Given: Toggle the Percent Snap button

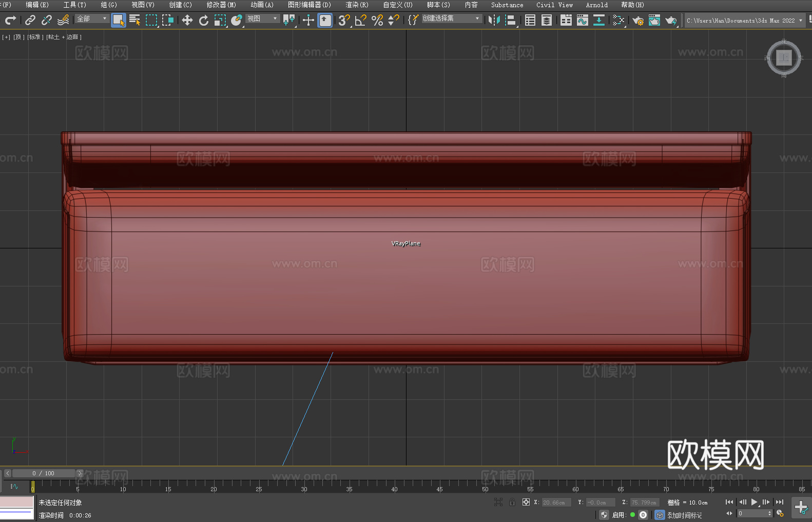Looking at the screenshot, I should point(377,20).
